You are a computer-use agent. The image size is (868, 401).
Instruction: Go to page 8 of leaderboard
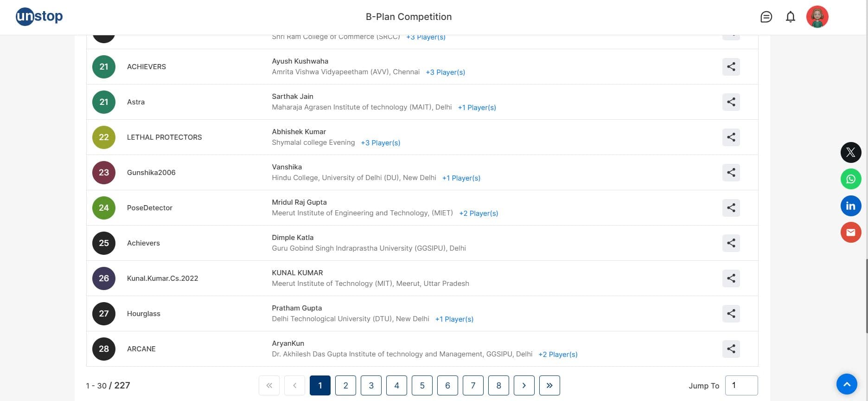(x=498, y=386)
